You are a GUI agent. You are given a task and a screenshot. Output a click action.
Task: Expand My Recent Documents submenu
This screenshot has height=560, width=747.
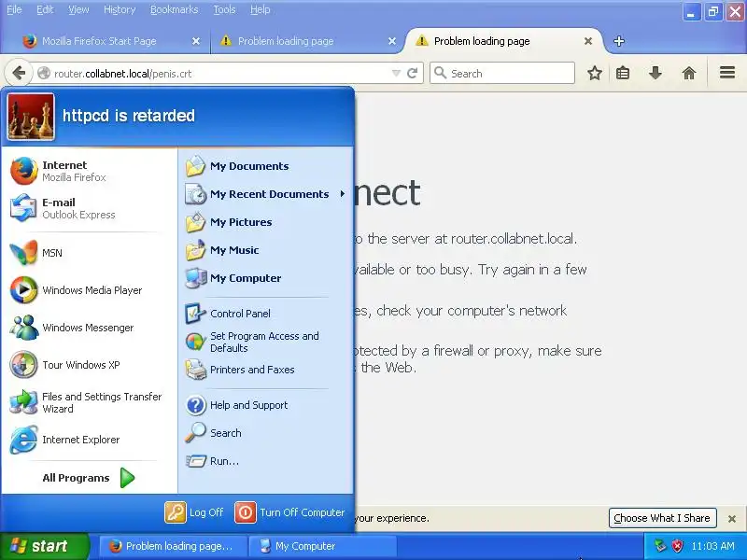pos(265,194)
